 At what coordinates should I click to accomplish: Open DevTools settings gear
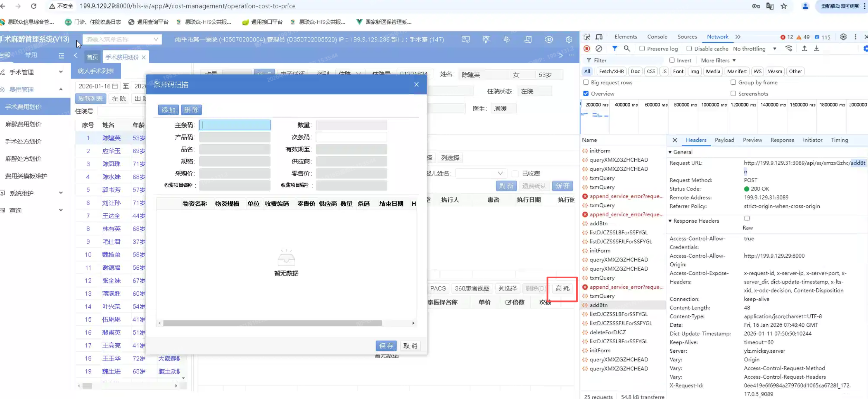(x=843, y=37)
